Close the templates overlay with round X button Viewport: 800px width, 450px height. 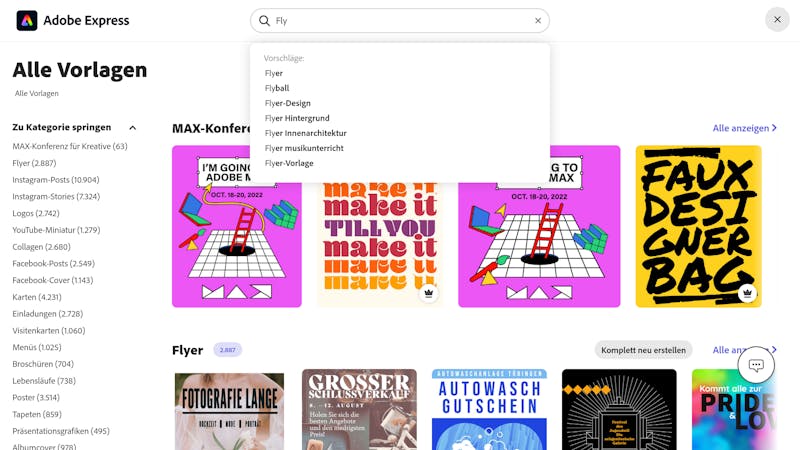point(777,20)
